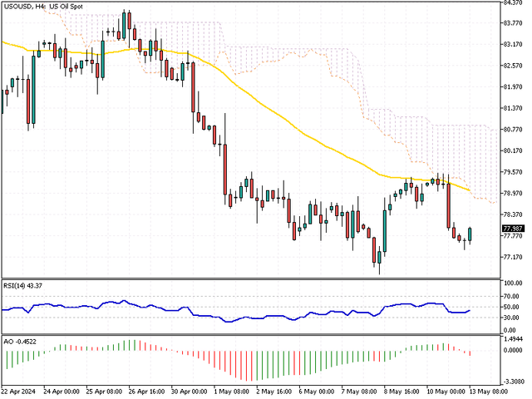Click the 80.770 price axis value
The height and width of the screenshot is (399, 532).
(513, 130)
